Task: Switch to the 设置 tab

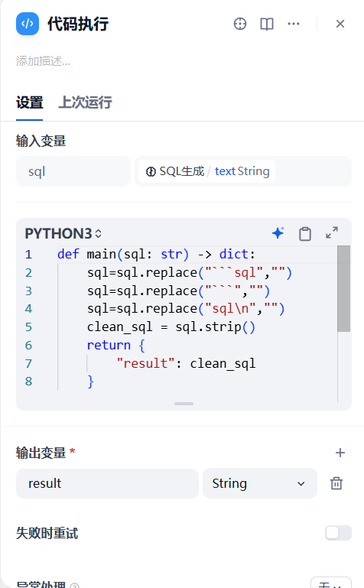Action: tap(30, 102)
